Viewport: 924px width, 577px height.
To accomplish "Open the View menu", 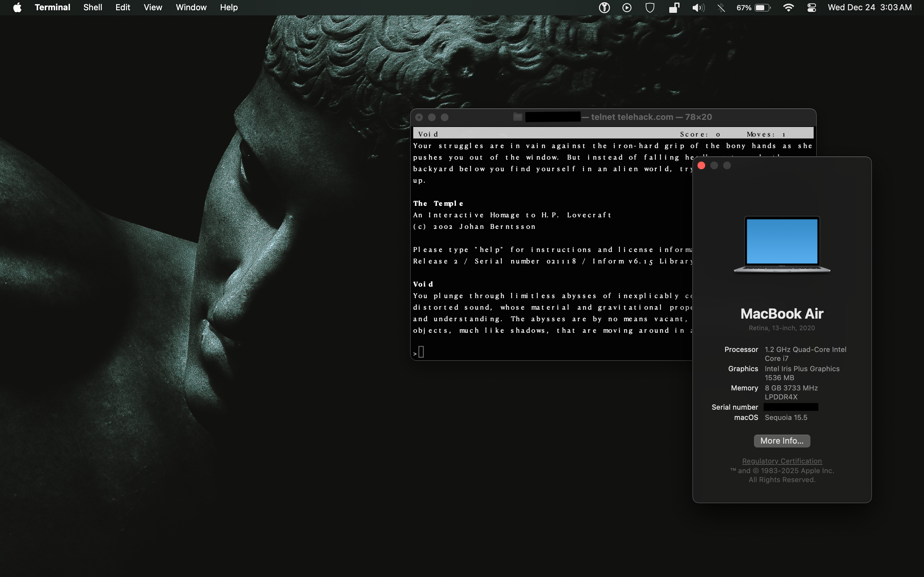I will pos(153,8).
